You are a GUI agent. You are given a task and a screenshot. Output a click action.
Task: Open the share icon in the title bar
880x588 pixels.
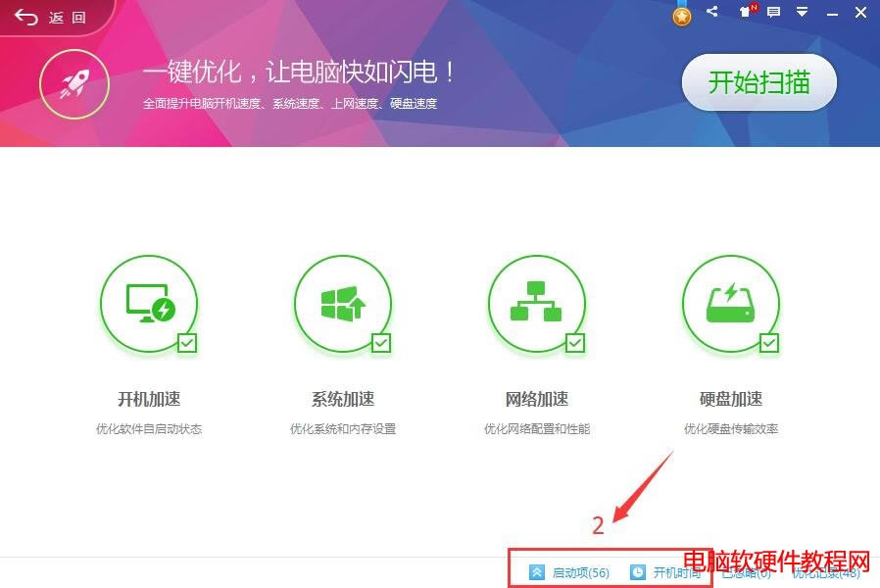tap(712, 13)
